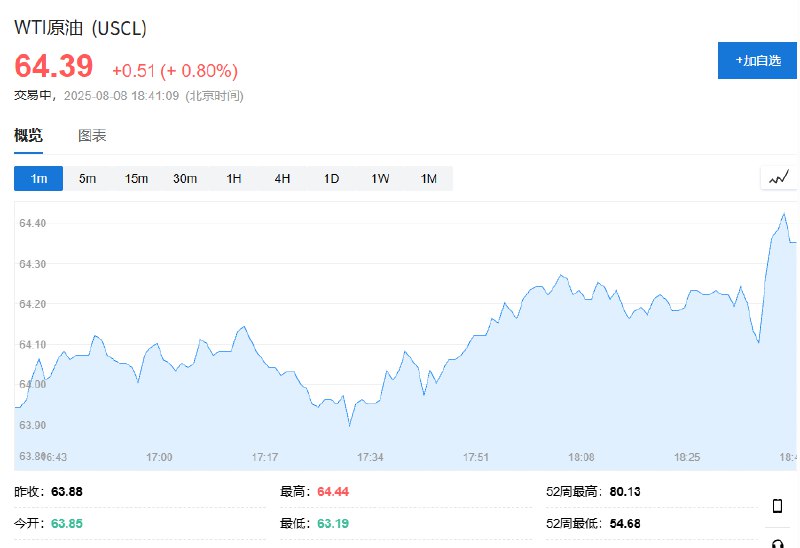
Task: Click the WTI原油 (USCL) title
Action: point(80,28)
